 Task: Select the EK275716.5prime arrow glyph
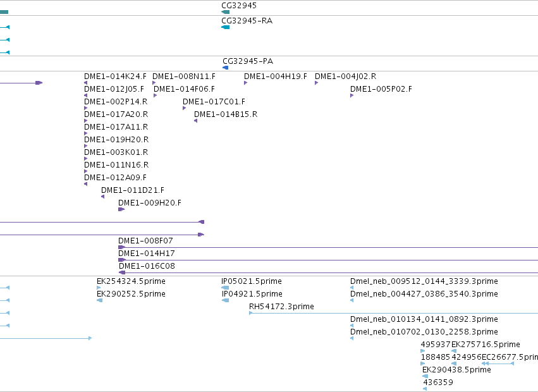(x=453, y=351)
